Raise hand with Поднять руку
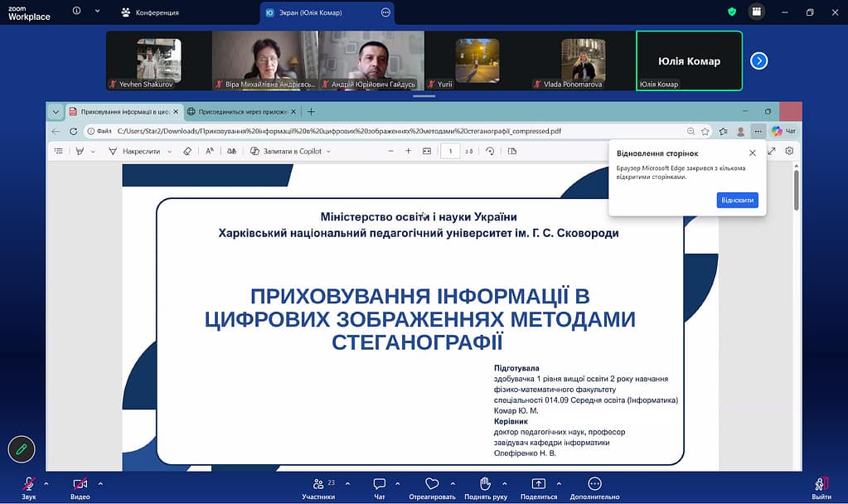Screen dimensions: 848x504 click(485, 484)
